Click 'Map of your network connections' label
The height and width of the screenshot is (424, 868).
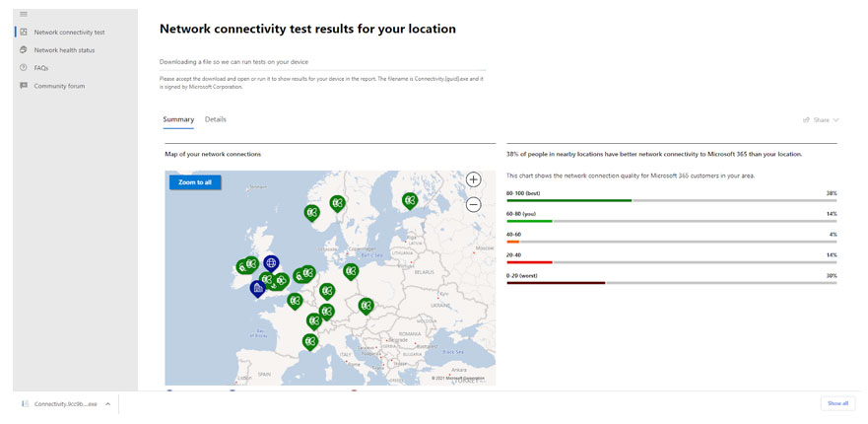[x=213, y=154]
